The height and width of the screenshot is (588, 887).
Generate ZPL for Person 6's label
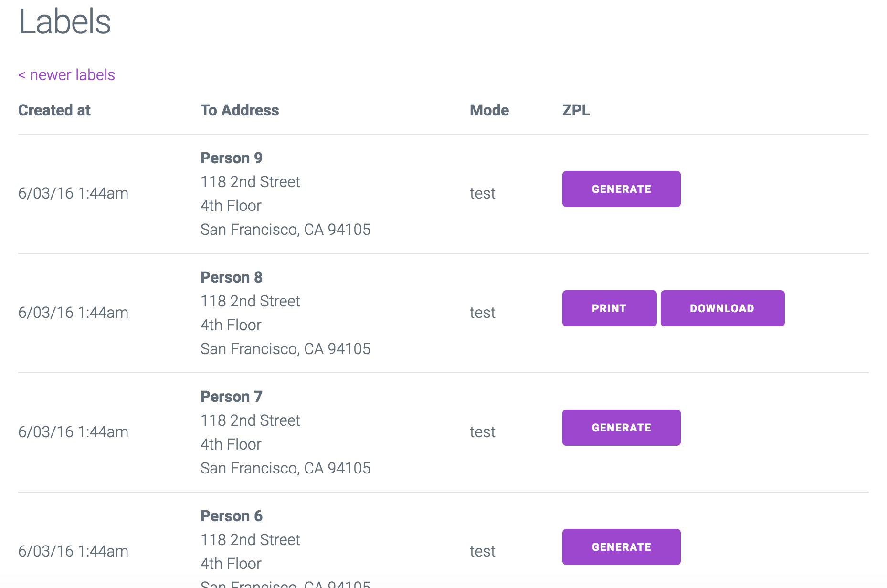[x=621, y=547]
